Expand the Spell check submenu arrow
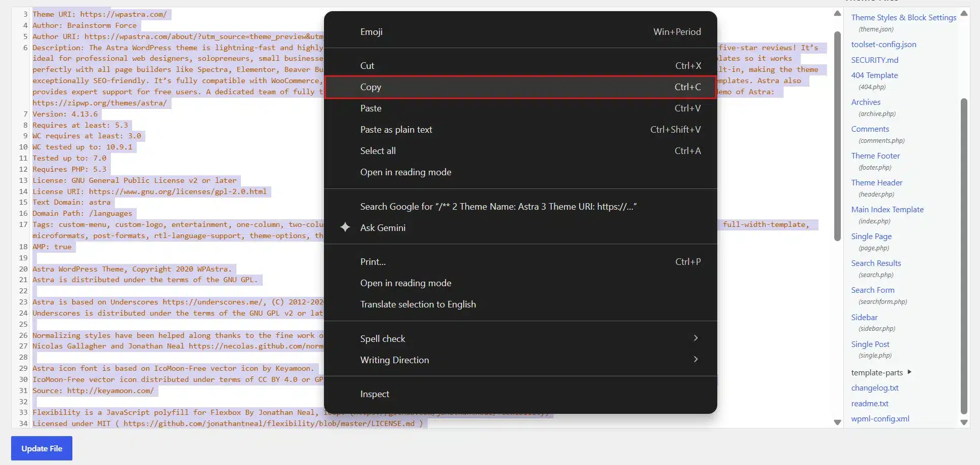The width and height of the screenshot is (980, 465). [696, 338]
